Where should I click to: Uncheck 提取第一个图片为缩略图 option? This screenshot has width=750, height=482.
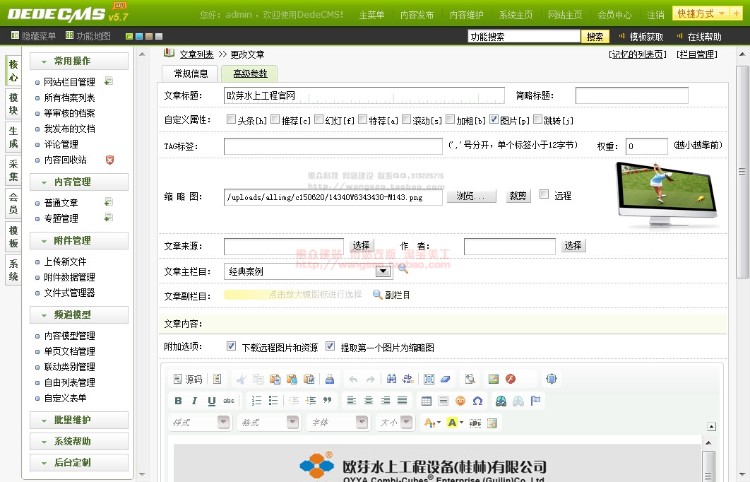tap(330, 346)
